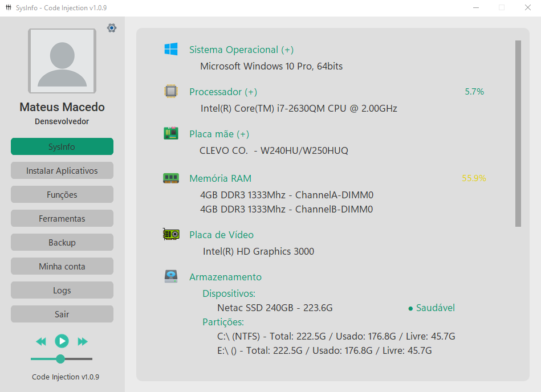Open settings via the gear icon
Image resolution: width=541 pixels, height=392 pixels.
tap(111, 28)
